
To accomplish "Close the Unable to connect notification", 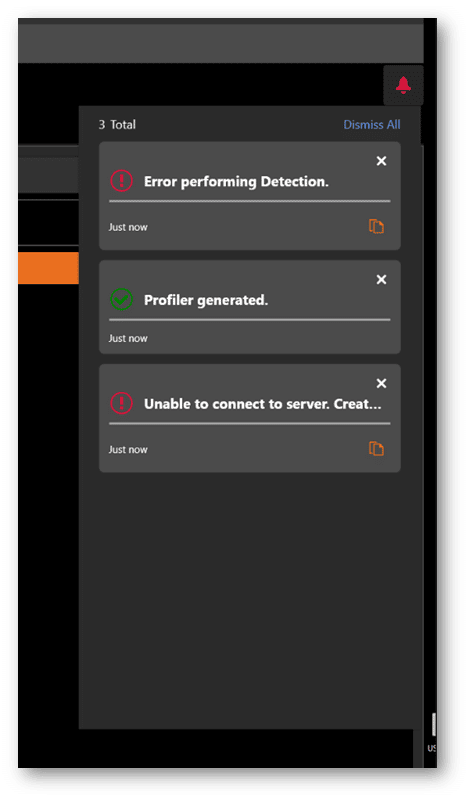I will click(381, 383).
